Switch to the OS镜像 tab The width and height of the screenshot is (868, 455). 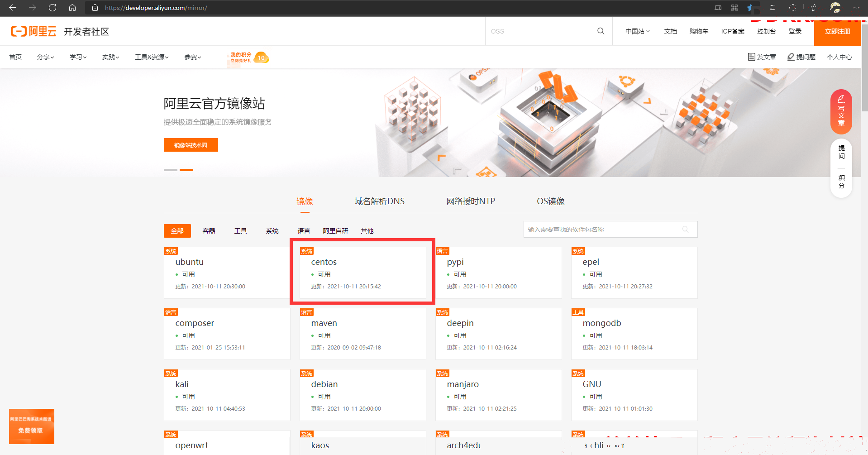pyautogui.click(x=551, y=201)
